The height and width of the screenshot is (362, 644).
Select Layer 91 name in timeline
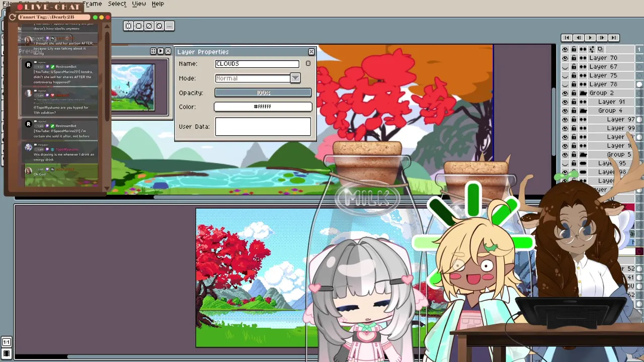click(612, 102)
